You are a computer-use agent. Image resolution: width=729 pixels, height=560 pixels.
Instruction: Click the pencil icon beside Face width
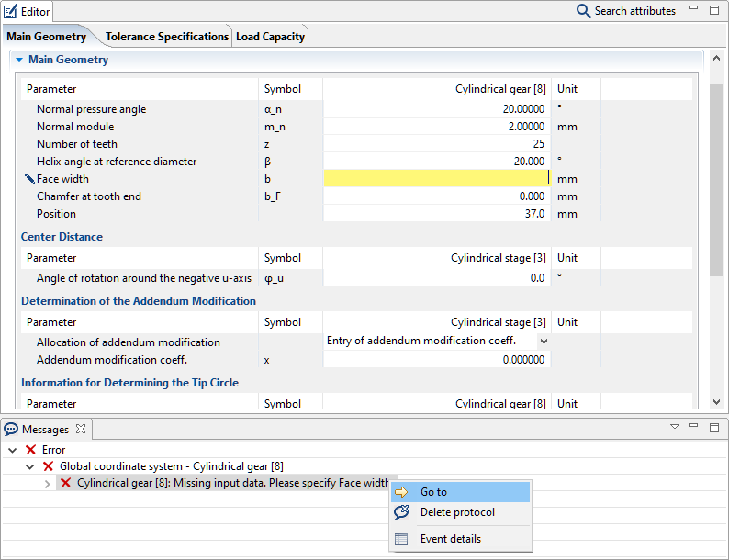(x=29, y=179)
